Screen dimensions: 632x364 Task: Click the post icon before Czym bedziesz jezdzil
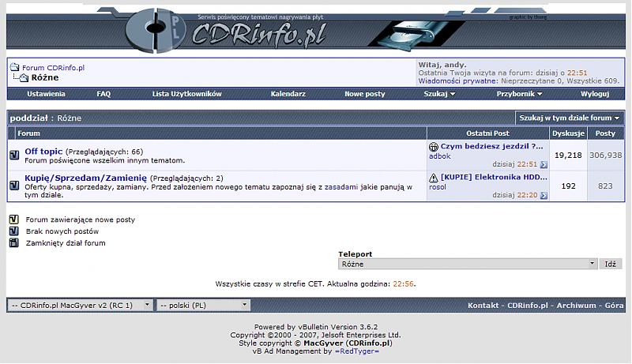(433, 147)
